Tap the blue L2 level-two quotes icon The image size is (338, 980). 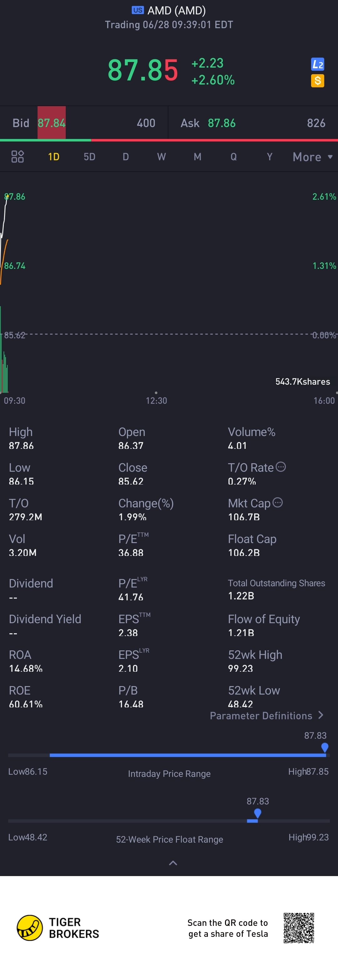pos(317,64)
